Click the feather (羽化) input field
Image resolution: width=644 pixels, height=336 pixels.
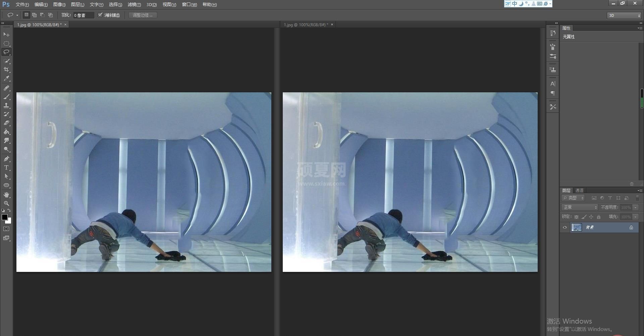click(x=84, y=15)
